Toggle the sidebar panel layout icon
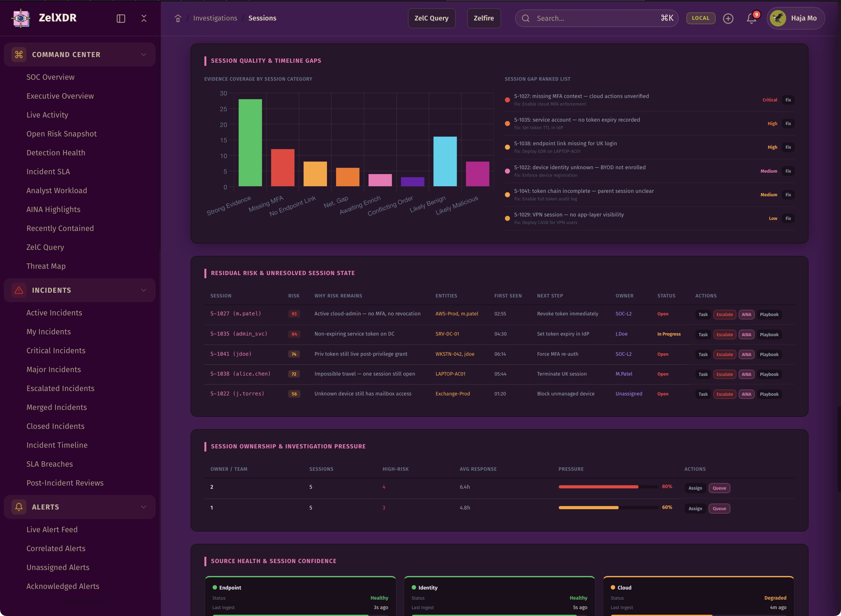Image resolution: width=841 pixels, height=616 pixels. (x=121, y=18)
